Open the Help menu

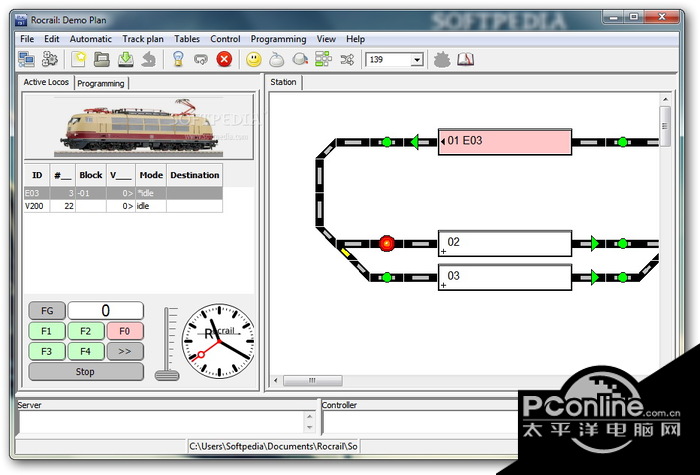click(355, 39)
